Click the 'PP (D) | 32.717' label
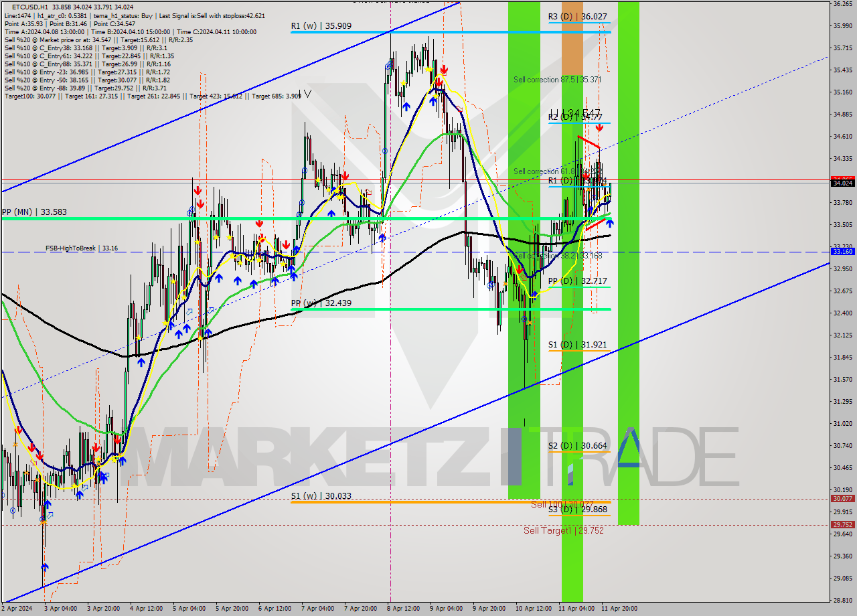857x616 pixels. 578,281
